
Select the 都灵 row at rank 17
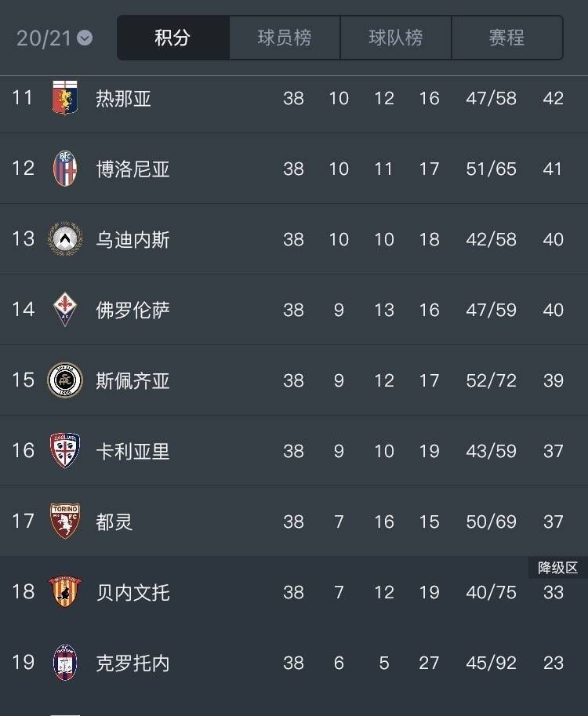coord(294,521)
